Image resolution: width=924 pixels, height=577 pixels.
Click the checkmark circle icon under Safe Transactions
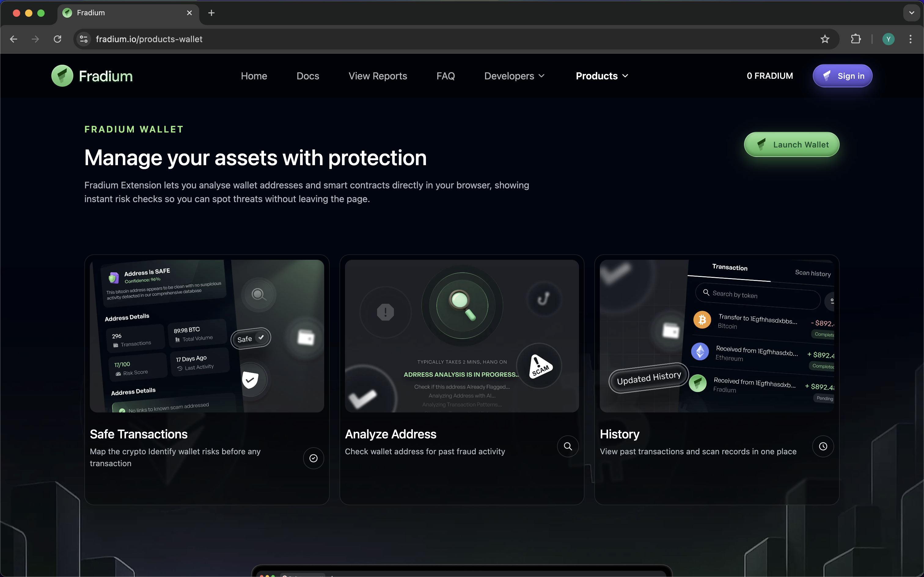[x=313, y=458]
